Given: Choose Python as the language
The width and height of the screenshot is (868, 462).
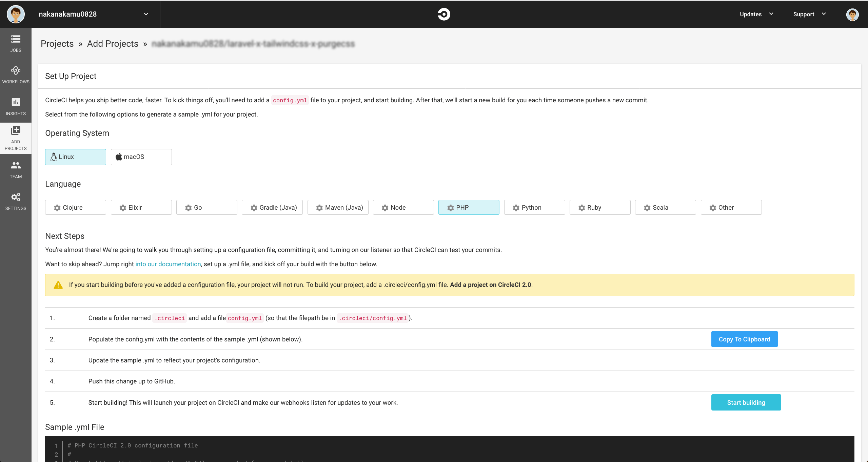Looking at the screenshot, I should (x=535, y=207).
